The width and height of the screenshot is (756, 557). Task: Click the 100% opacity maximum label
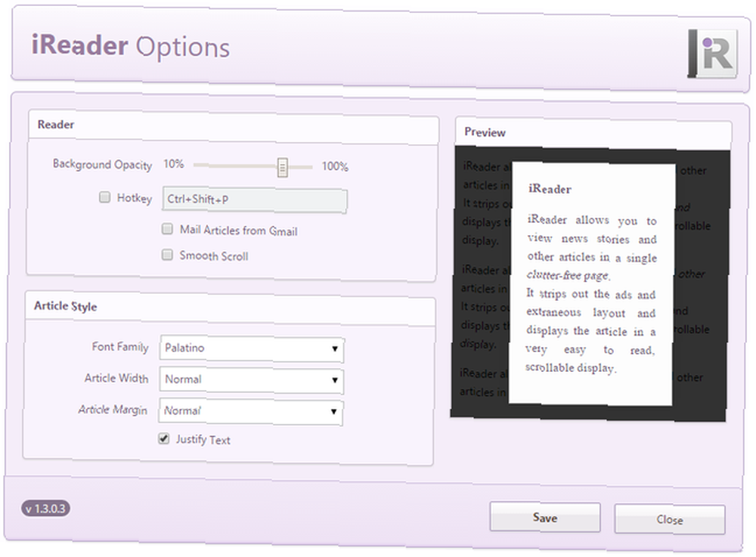click(x=335, y=166)
